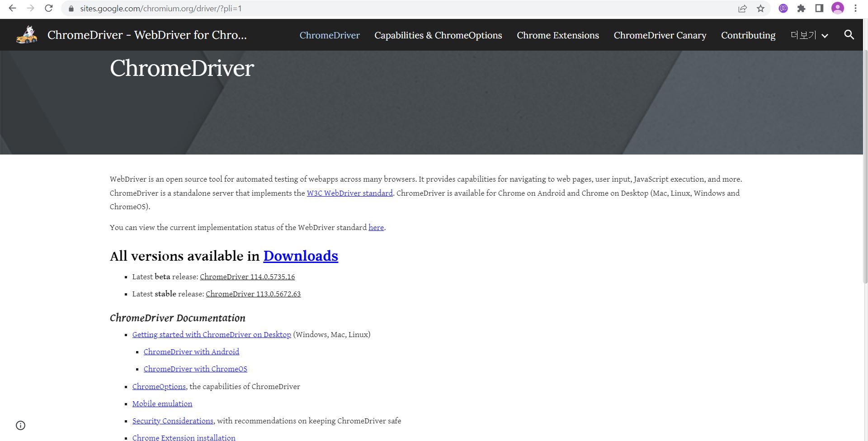Expand the 더보기 dropdown menu
868x441 pixels.
click(x=809, y=35)
